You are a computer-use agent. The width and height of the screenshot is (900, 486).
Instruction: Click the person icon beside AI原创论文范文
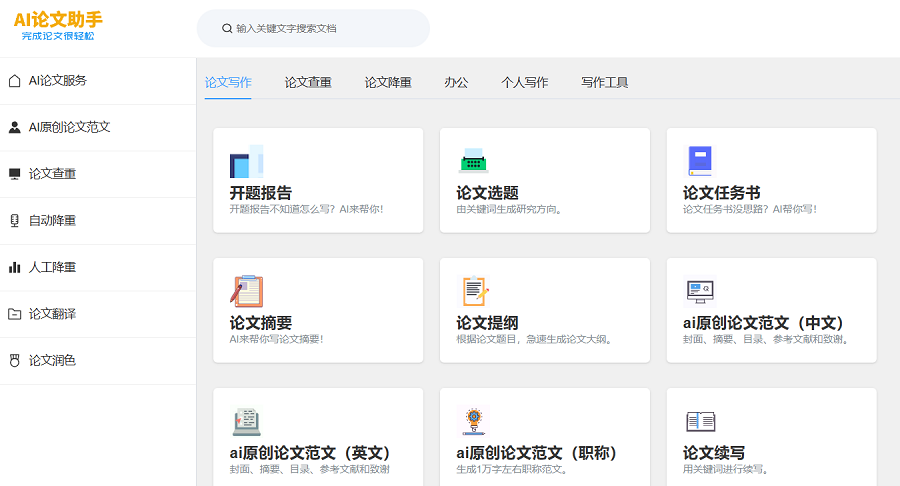point(15,127)
